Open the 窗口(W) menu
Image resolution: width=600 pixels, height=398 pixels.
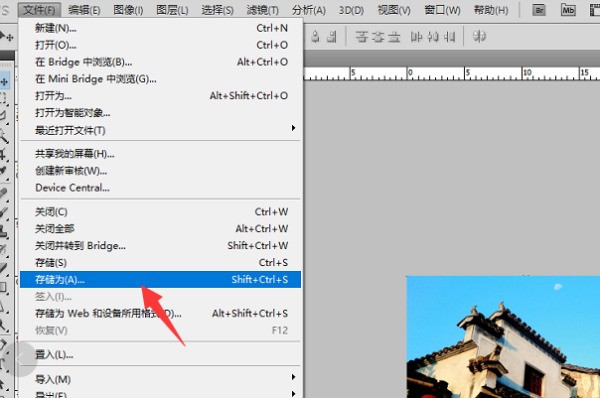(x=442, y=10)
